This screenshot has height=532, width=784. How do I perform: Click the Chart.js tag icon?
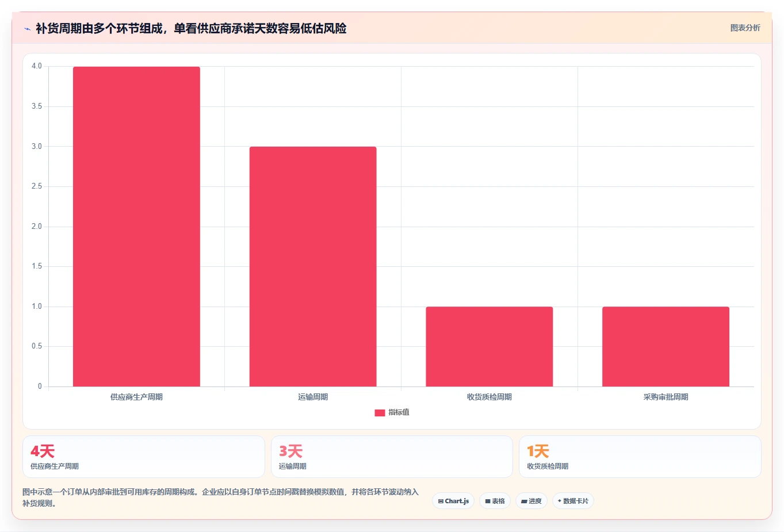tap(441, 502)
